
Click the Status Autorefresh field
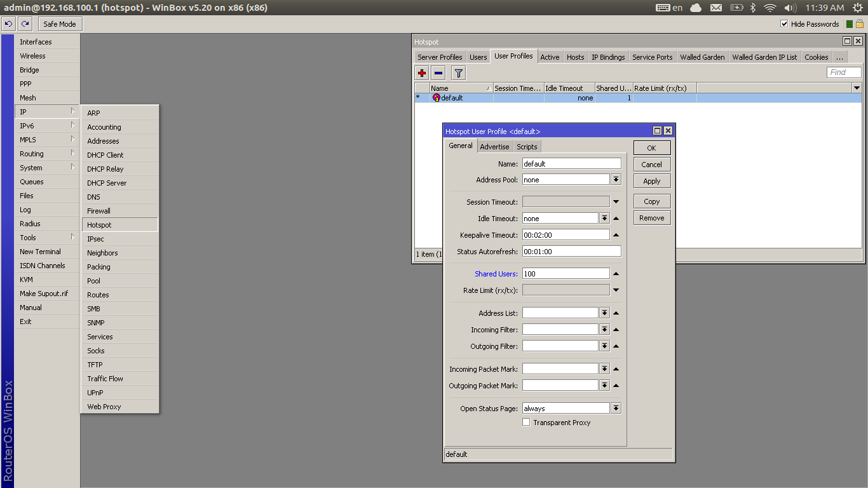tap(571, 252)
